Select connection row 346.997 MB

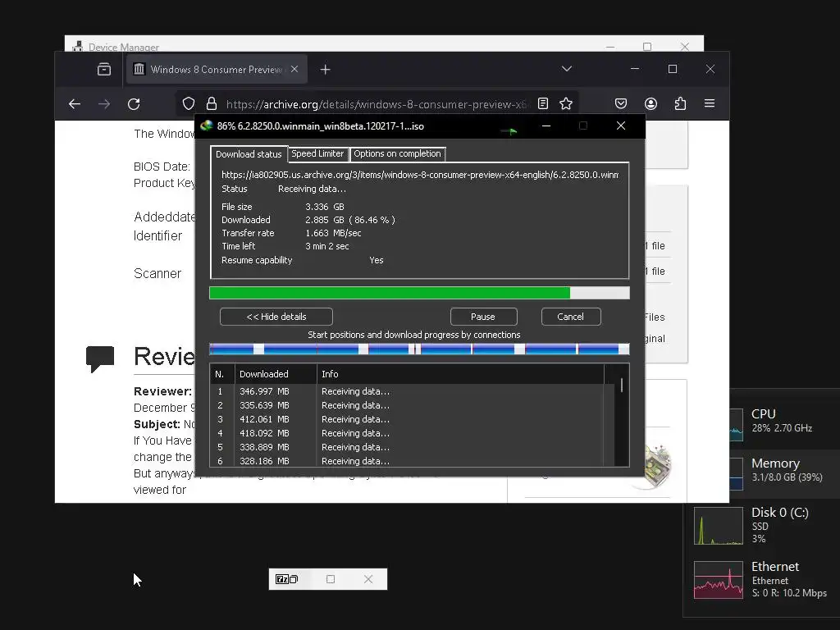[407, 391]
